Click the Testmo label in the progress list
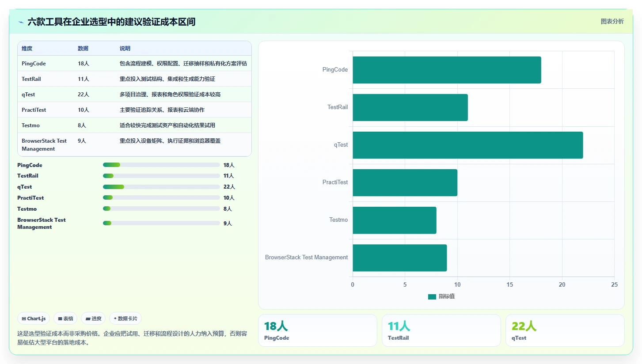The height and width of the screenshot is (364, 642). 27,209
